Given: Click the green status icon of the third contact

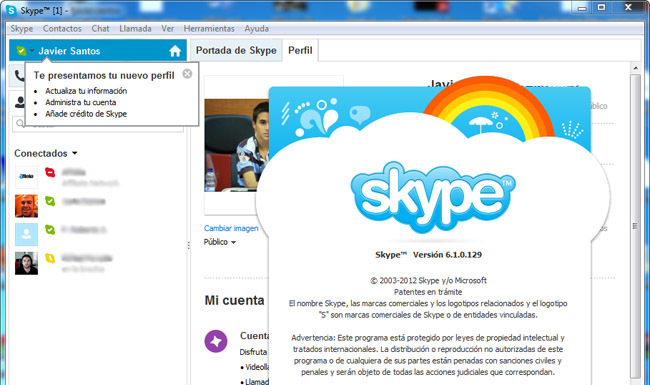Looking at the screenshot, I should click(50, 230).
